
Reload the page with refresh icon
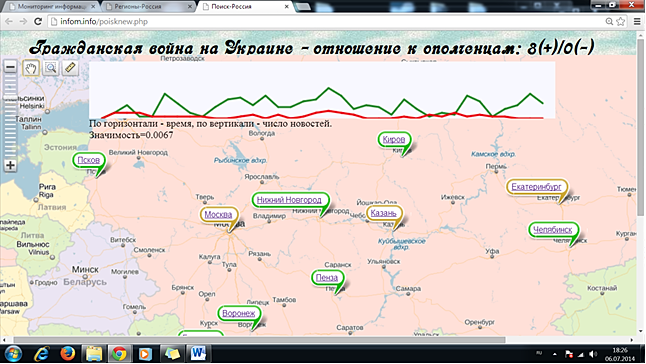[38, 21]
